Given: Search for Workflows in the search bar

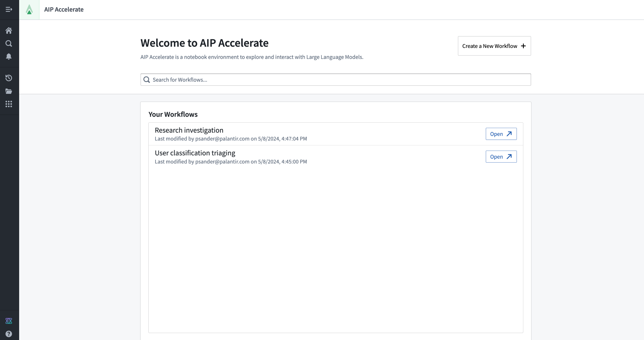Looking at the screenshot, I should coord(336,79).
